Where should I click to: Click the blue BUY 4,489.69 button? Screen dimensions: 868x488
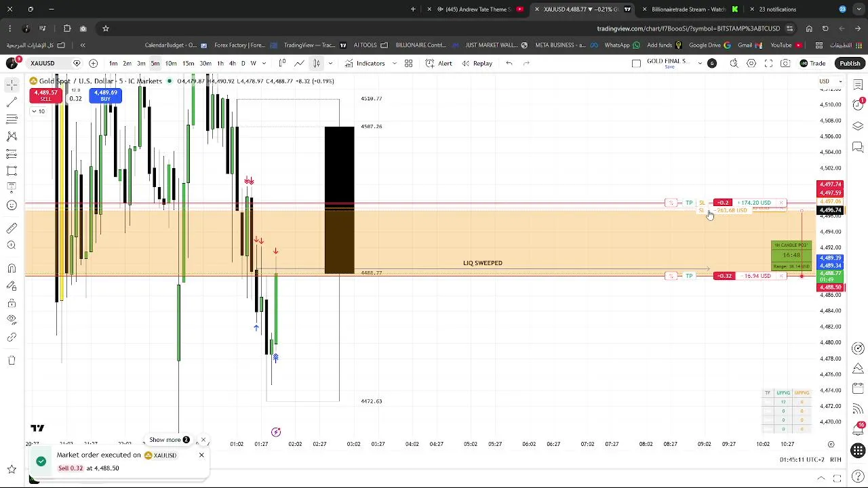pyautogui.click(x=105, y=96)
